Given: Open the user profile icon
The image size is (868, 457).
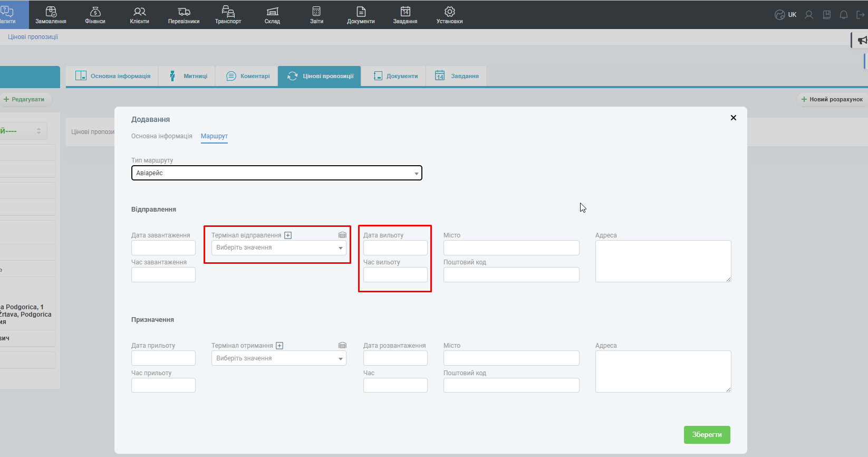Looking at the screenshot, I should (x=809, y=15).
